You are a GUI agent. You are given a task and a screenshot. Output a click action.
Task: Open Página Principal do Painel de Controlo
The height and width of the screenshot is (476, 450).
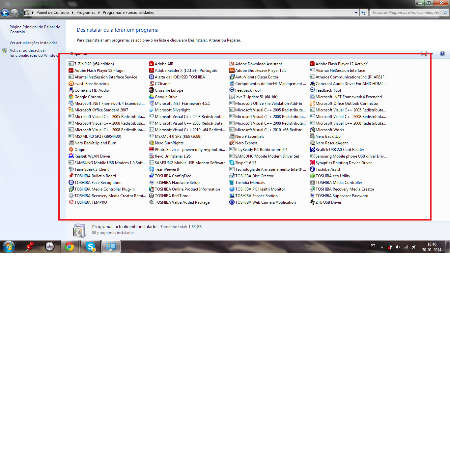[35, 29]
